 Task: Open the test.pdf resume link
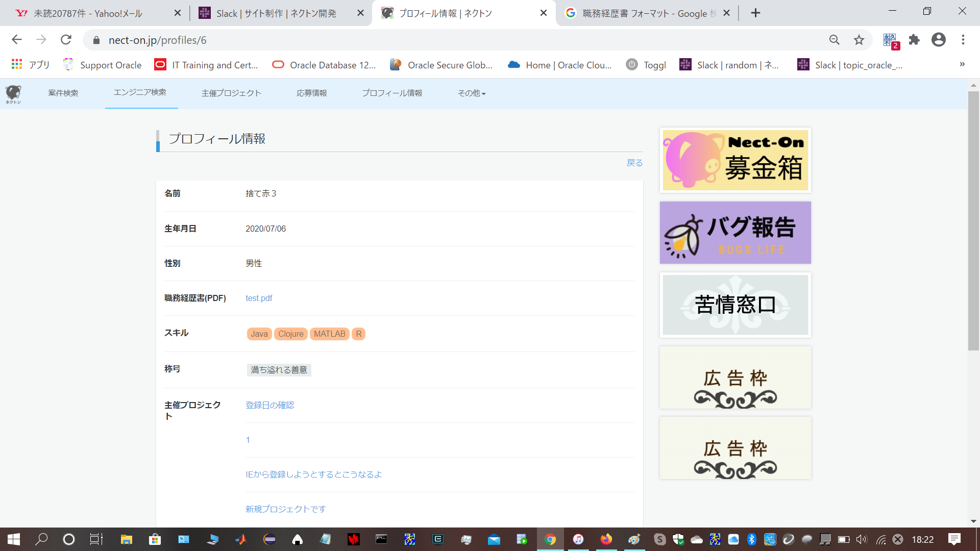point(259,298)
